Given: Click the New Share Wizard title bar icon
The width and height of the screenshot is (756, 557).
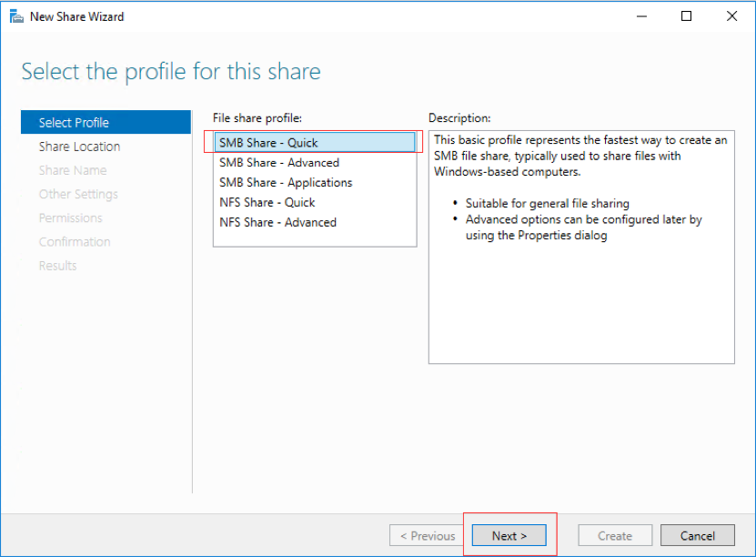Looking at the screenshot, I should click(15, 16).
